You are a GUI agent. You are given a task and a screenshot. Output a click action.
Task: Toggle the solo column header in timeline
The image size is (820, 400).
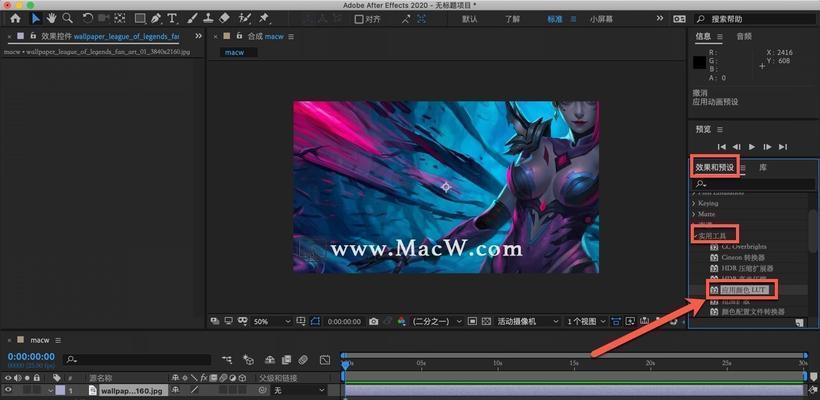point(27,378)
